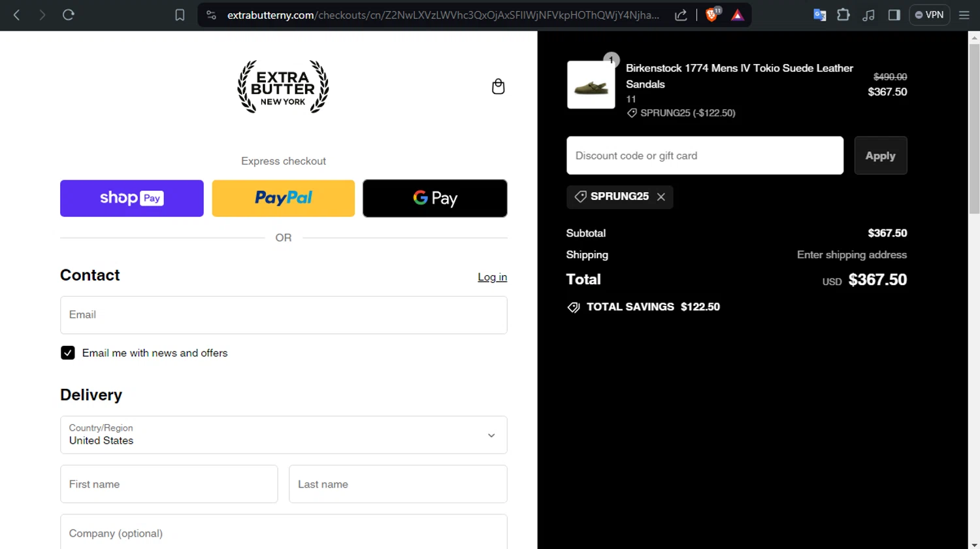This screenshot has height=549, width=980.
Task: Focus the First name field
Action: [x=169, y=484]
